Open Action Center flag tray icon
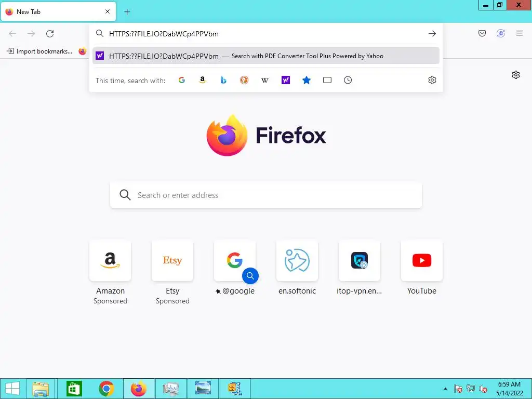Image resolution: width=532 pixels, height=399 pixels. (x=458, y=389)
